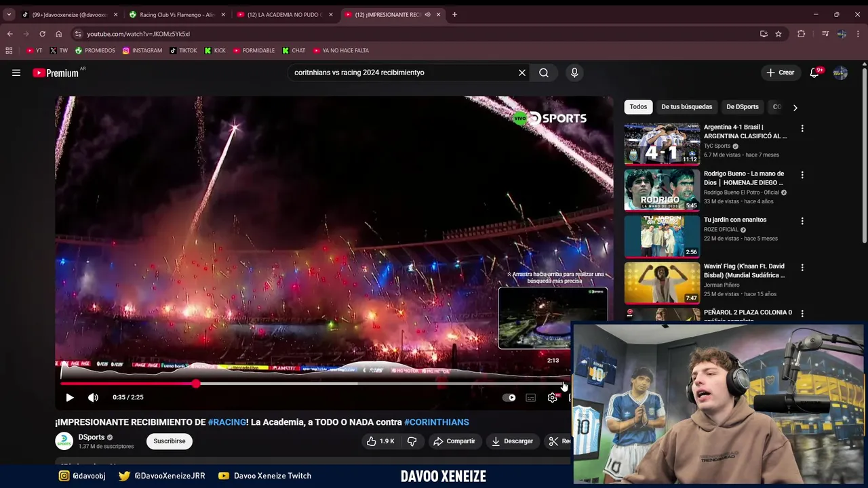Open options menu for Wavin' Flag video

tap(802, 268)
